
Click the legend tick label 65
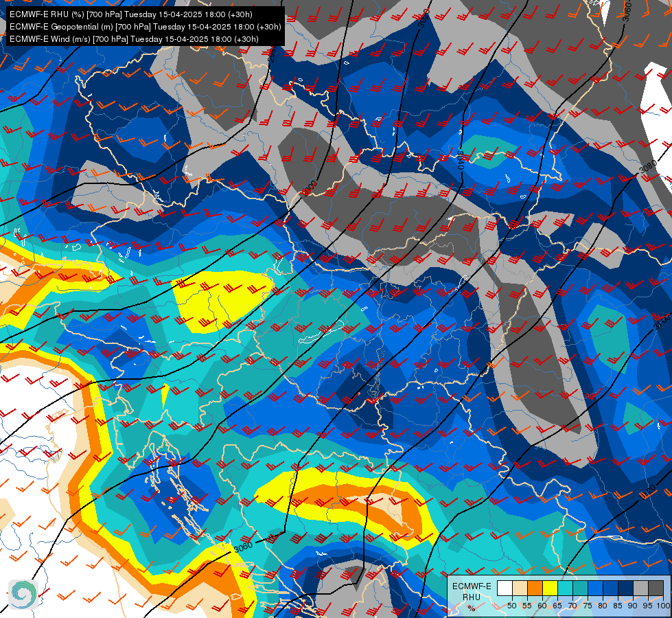[x=557, y=606]
